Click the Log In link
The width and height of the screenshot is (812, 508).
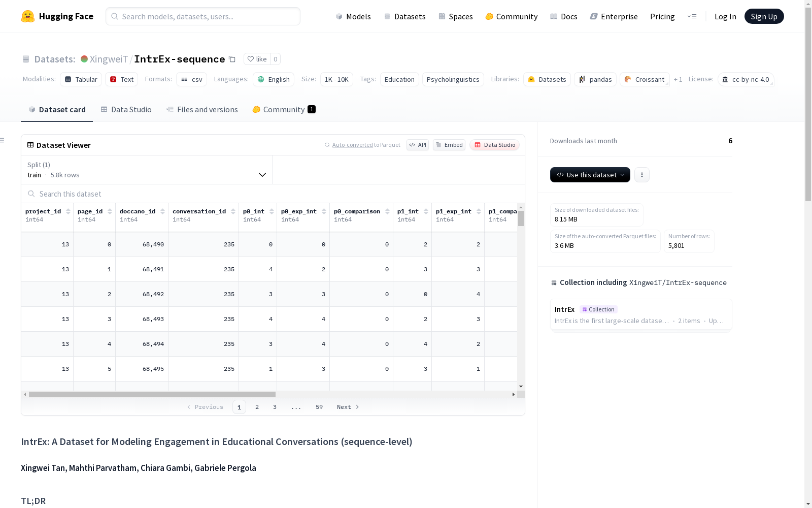point(725,16)
